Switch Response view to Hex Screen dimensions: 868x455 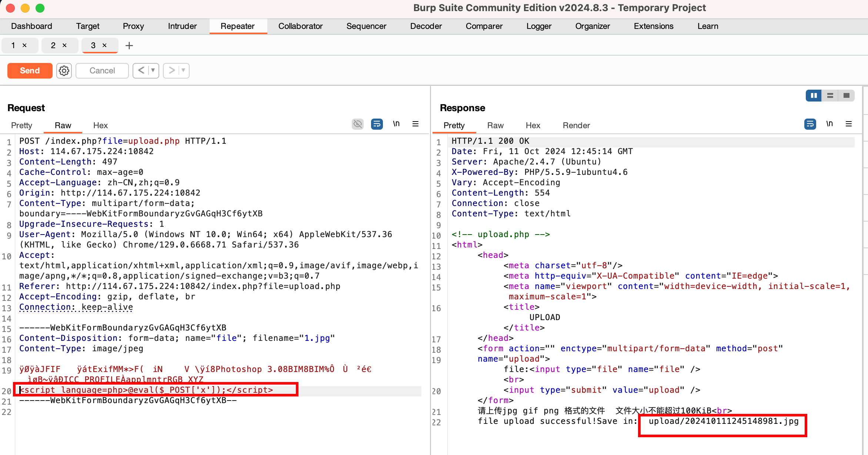pos(533,125)
